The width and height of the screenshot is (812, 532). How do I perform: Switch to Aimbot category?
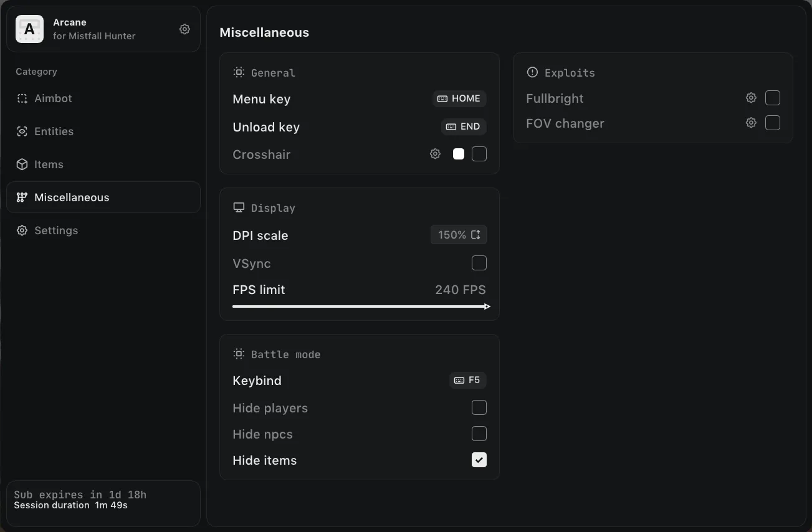[x=103, y=98]
